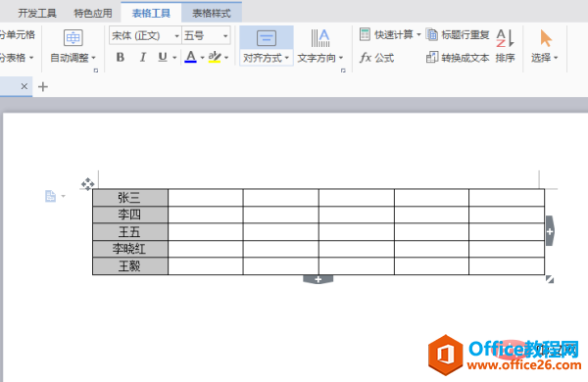Open the 特色应用 ribbon tab
The height and width of the screenshot is (382, 588).
[x=93, y=14]
